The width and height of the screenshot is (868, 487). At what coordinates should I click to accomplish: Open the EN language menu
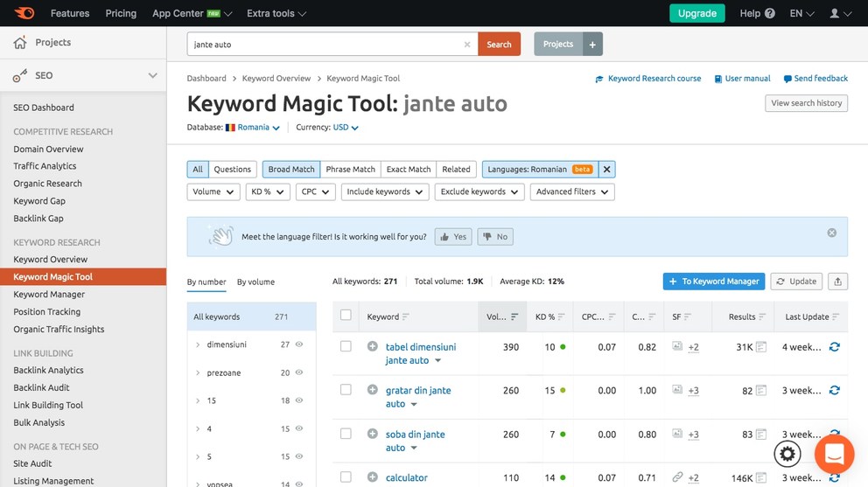click(801, 13)
